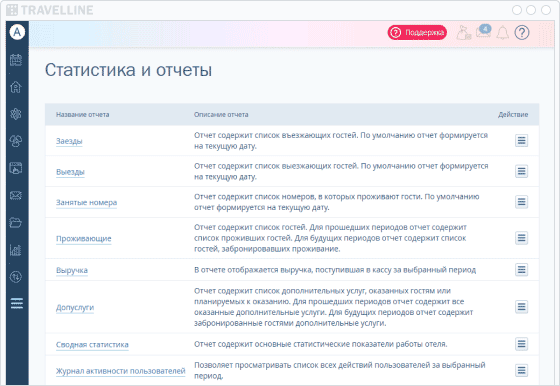
Task: Click the action menu icon for Выручка
Action: point(521,270)
